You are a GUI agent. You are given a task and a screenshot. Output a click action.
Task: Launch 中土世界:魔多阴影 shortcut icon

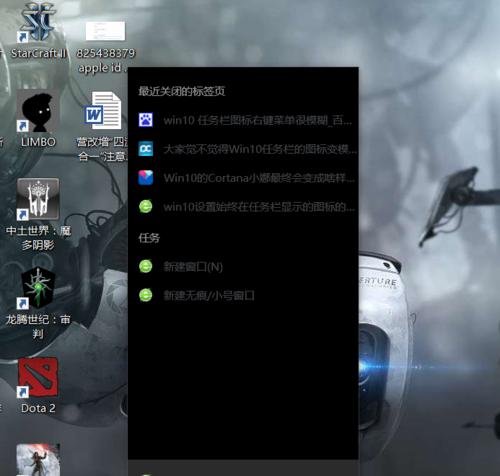coord(38,199)
